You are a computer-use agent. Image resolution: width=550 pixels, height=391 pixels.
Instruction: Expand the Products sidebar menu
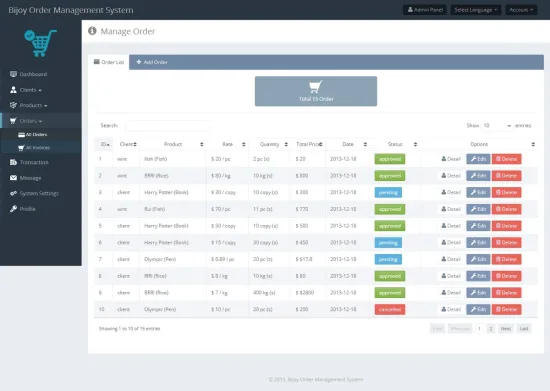click(29, 105)
